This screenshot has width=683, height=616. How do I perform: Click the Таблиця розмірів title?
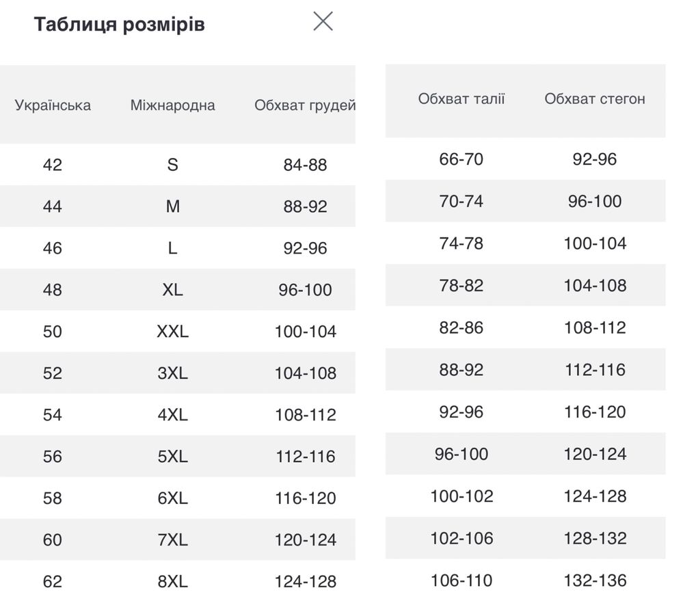(x=120, y=25)
